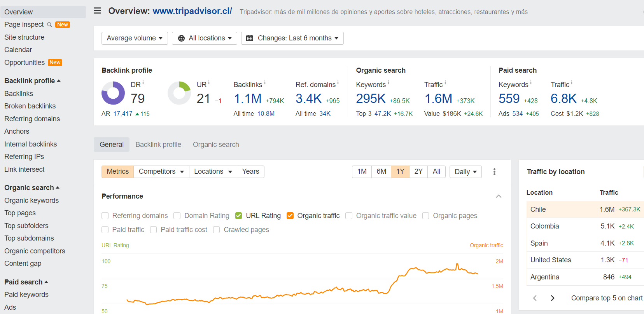Screen dimensions: 644x314
Task: Collapse the Organic search sidebar section
Action: 32,188
